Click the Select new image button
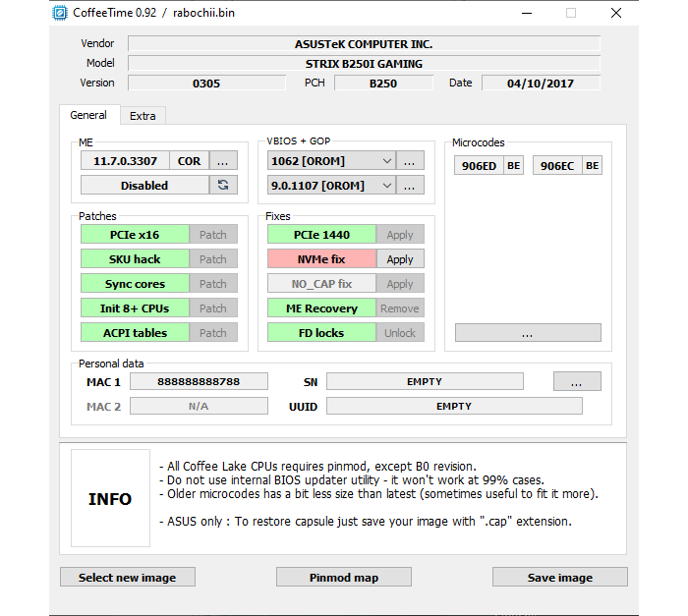The image size is (688, 616). point(128,577)
